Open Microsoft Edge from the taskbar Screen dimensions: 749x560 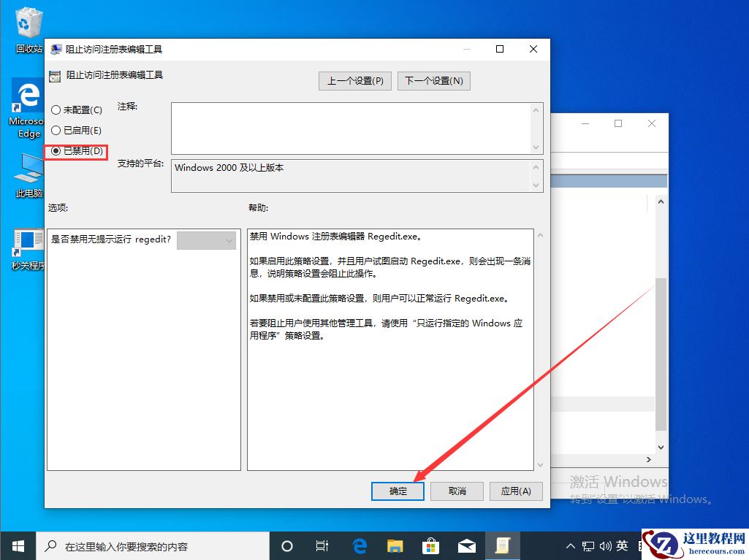(x=359, y=545)
